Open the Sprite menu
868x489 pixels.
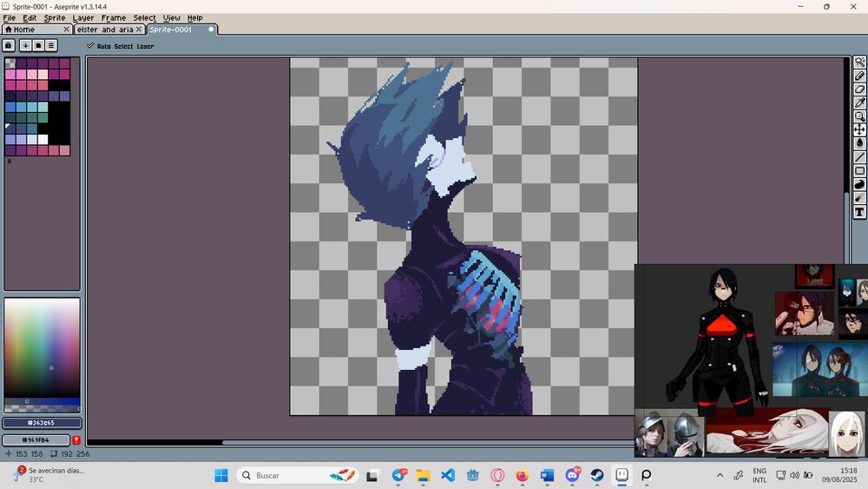coord(54,17)
